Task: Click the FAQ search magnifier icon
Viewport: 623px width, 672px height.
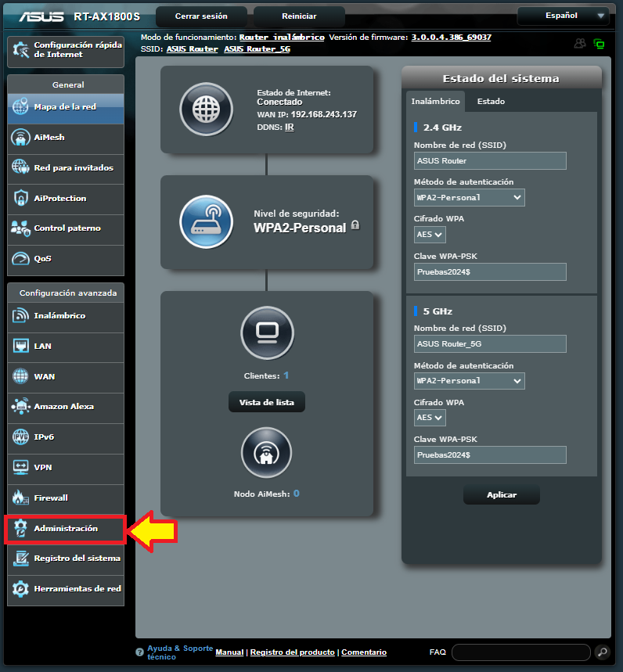Action: 602,652
